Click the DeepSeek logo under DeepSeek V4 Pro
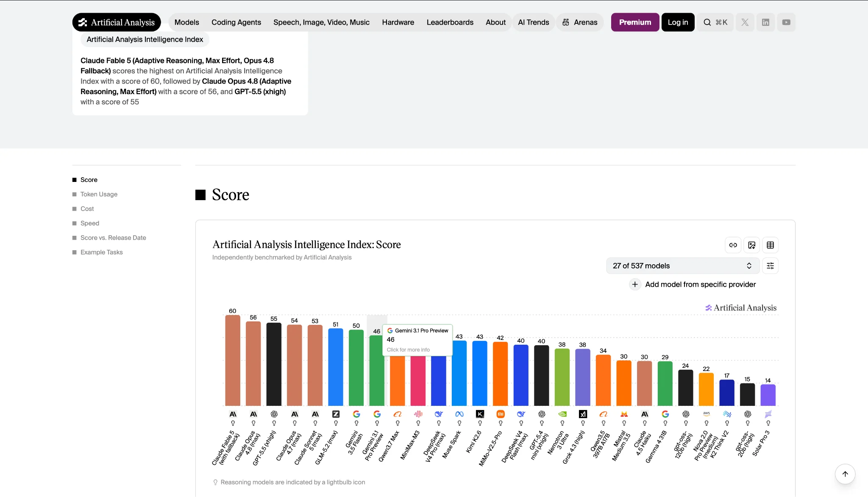 tap(439, 414)
